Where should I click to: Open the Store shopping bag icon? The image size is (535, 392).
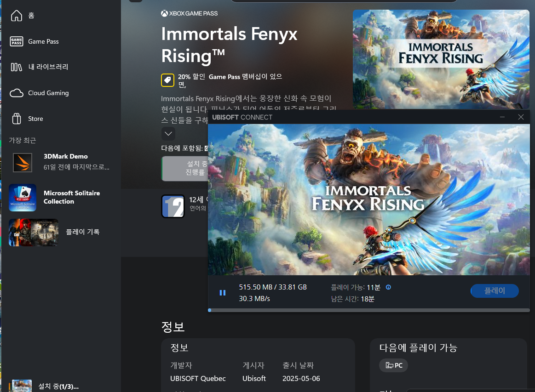point(17,119)
